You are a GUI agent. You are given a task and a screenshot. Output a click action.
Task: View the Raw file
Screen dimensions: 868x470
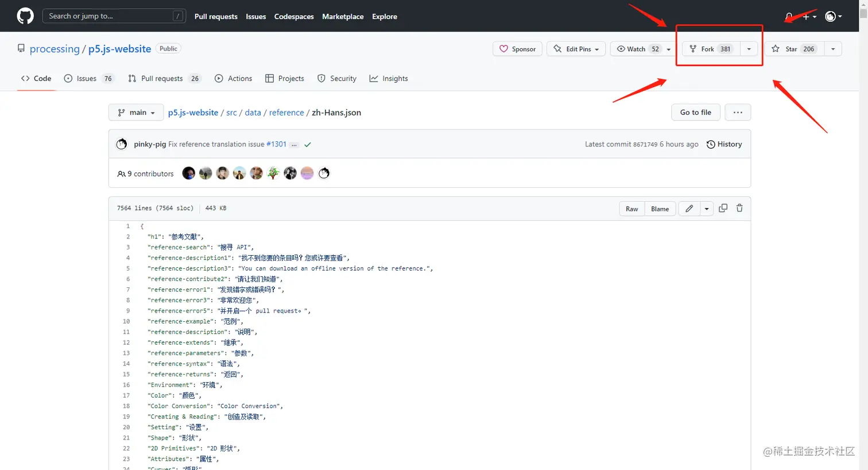pyautogui.click(x=632, y=209)
